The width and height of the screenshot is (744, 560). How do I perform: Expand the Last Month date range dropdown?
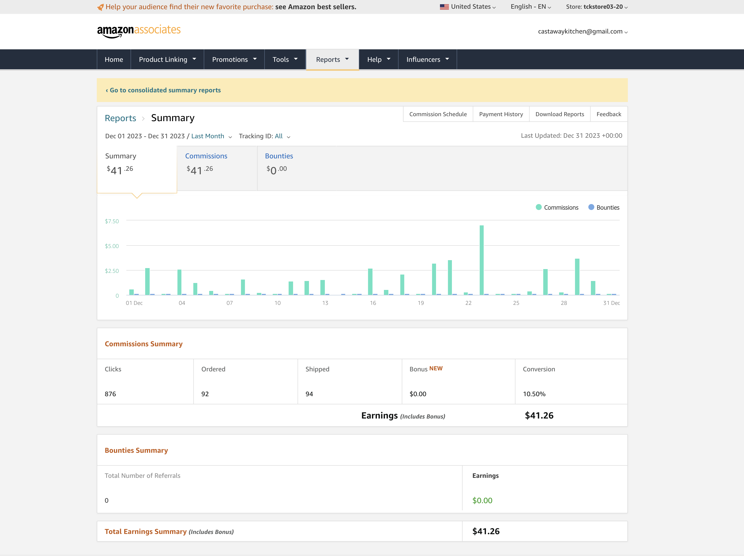(212, 136)
